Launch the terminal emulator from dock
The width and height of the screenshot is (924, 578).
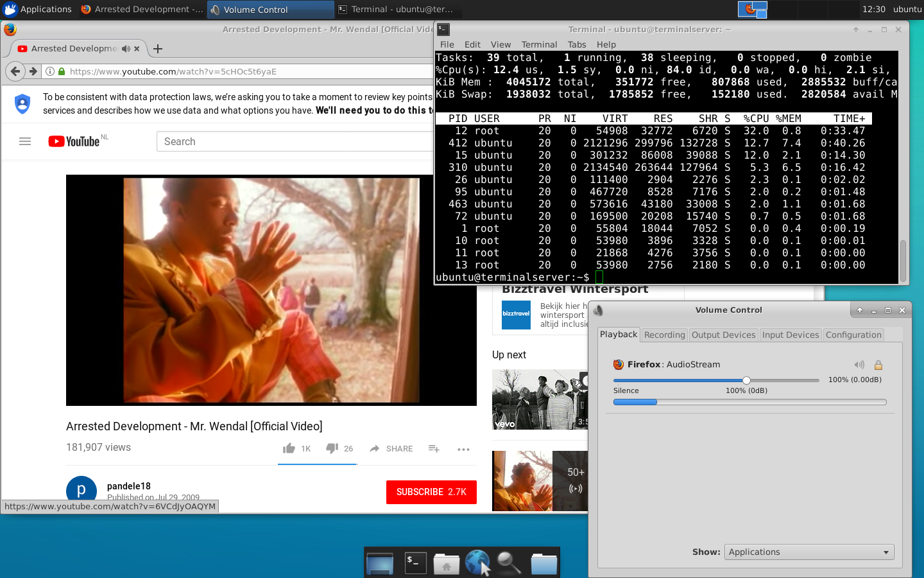[x=415, y=563]
